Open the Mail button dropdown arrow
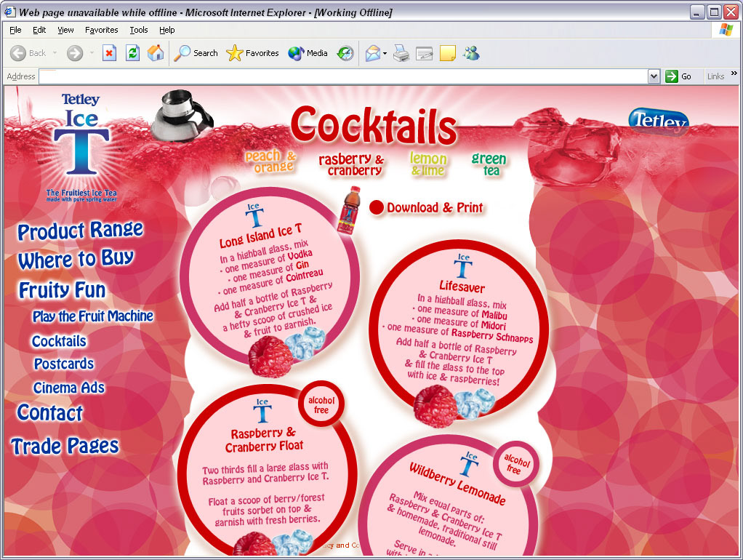 [x=385, y=53]
